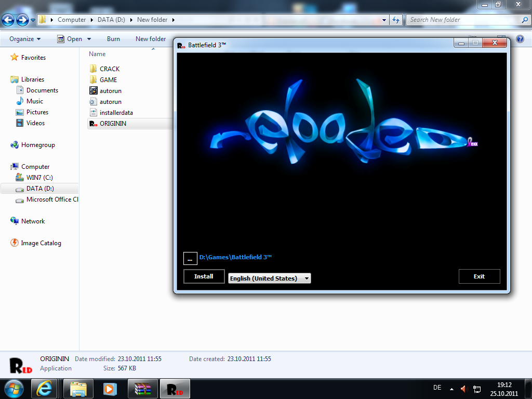Expand the breadcrumb arrow after New folder
Screen dimensions: 532x399
point(173,20)
